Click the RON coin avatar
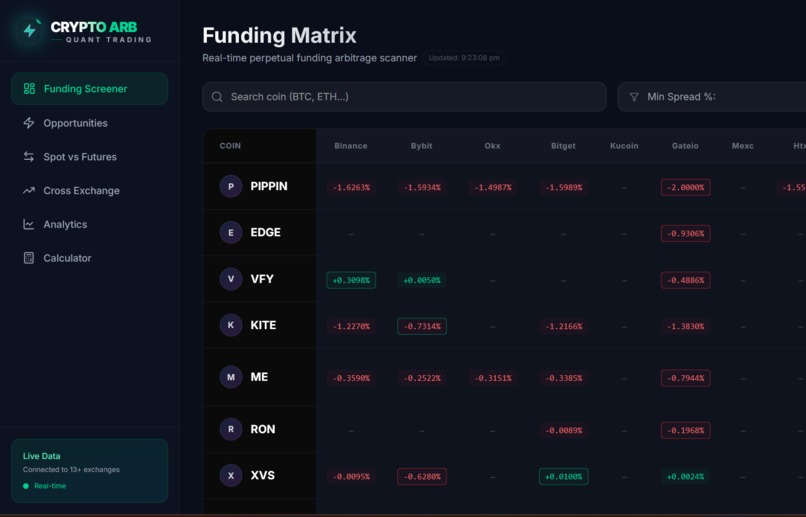The width and height of the screenshot is (806, 517). coord(231,429)
